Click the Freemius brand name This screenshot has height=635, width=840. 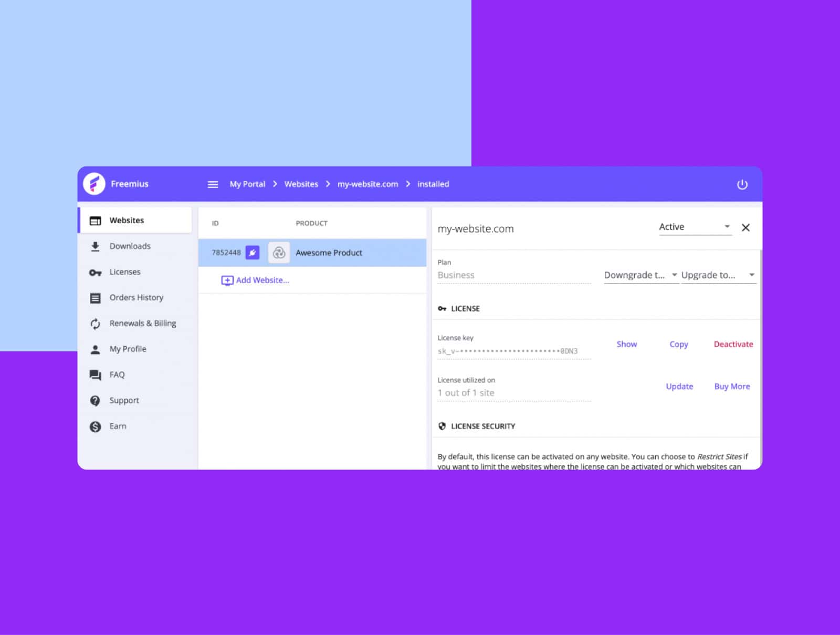(130, 184)
